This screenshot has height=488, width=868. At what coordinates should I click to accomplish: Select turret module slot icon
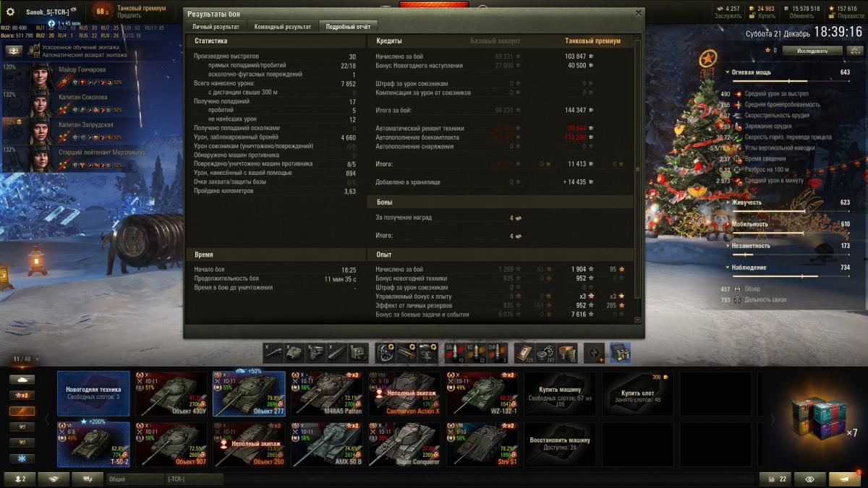coord(295,352)
